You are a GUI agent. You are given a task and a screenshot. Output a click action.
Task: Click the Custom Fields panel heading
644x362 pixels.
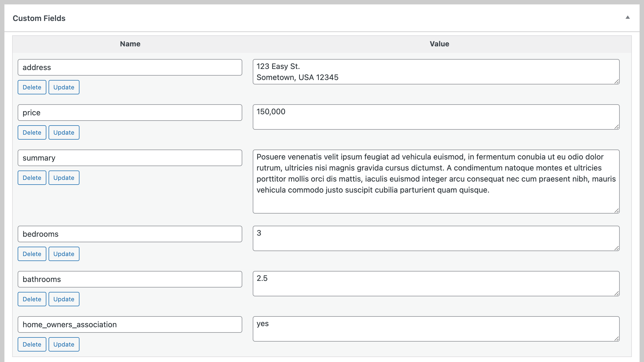pos(39,18)
